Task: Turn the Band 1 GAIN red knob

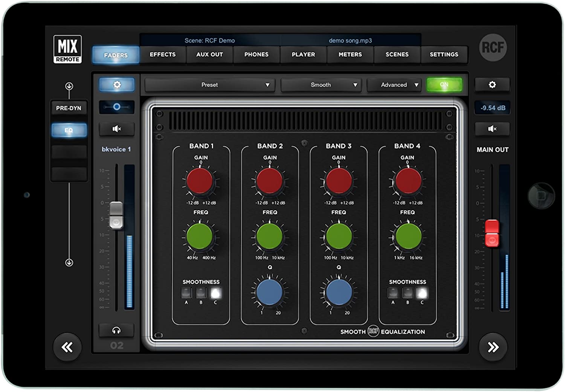Action: click(200, 181)
